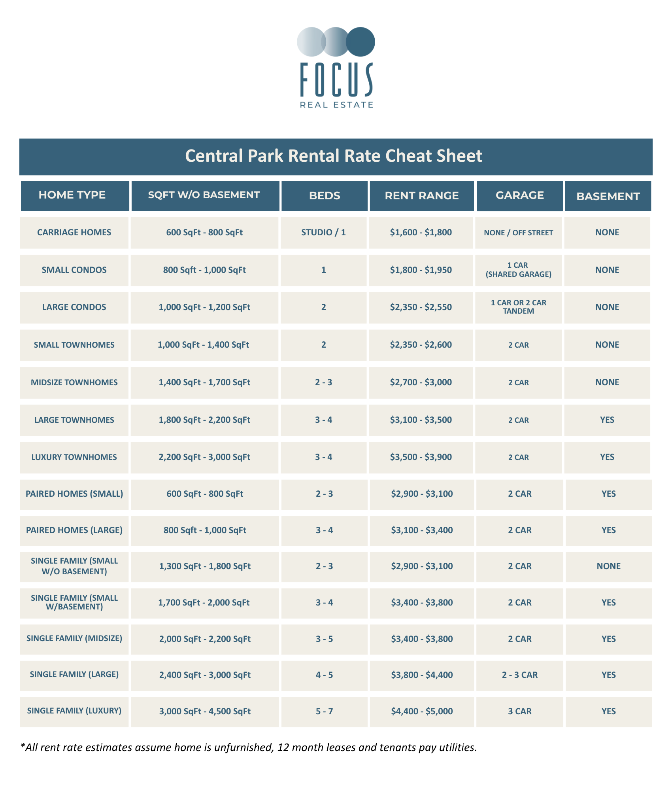672x791 pixels.
Task: Select the LARGE CONDOS rent range $2,350 - $2,550
Action: coord(421,307)
